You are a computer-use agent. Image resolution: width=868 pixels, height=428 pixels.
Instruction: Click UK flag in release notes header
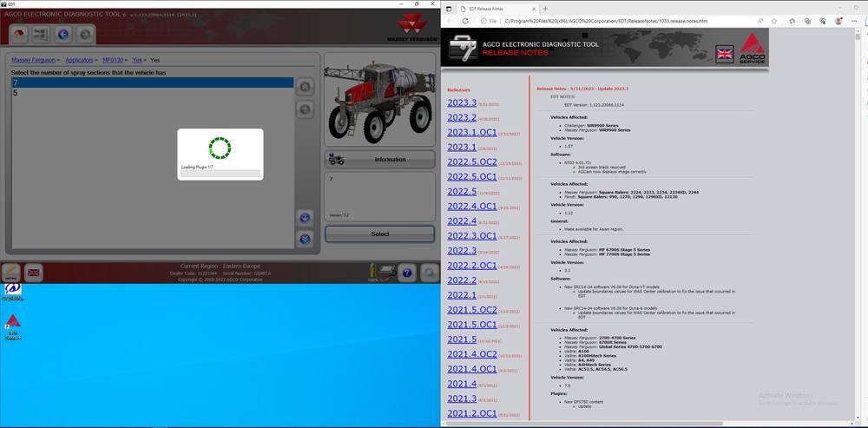[724, 54]
